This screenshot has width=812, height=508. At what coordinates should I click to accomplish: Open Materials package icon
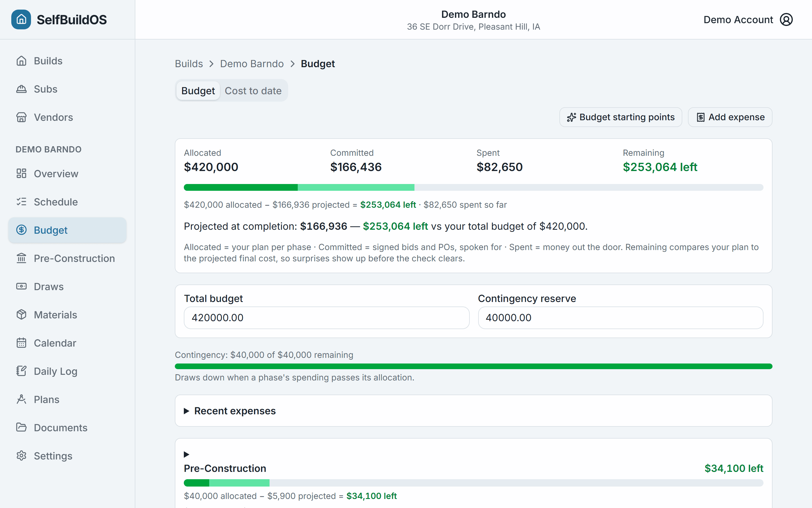click(21, 315)
